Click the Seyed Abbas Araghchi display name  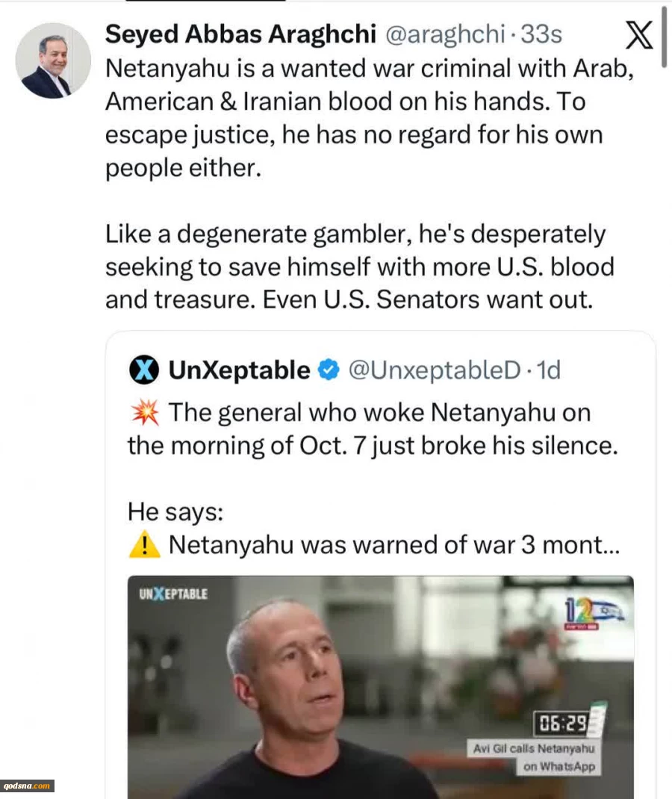click(x=240, y=34)
